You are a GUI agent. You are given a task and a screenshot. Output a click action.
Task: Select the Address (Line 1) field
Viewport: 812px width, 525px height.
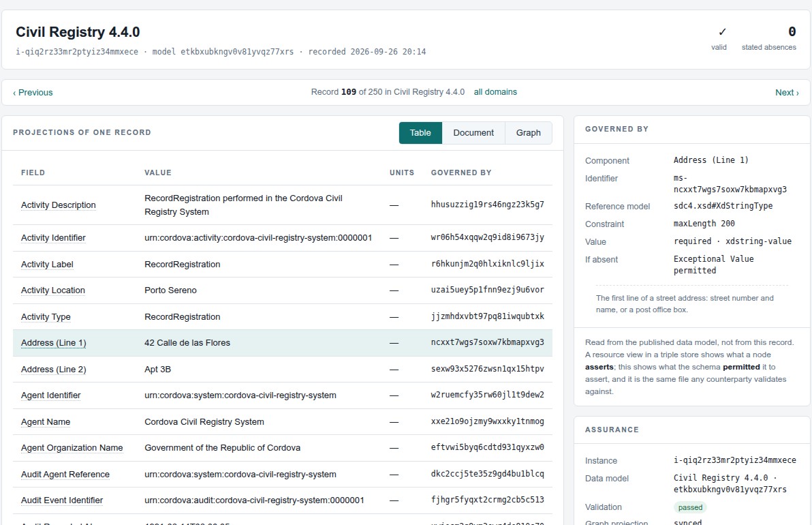53,342
